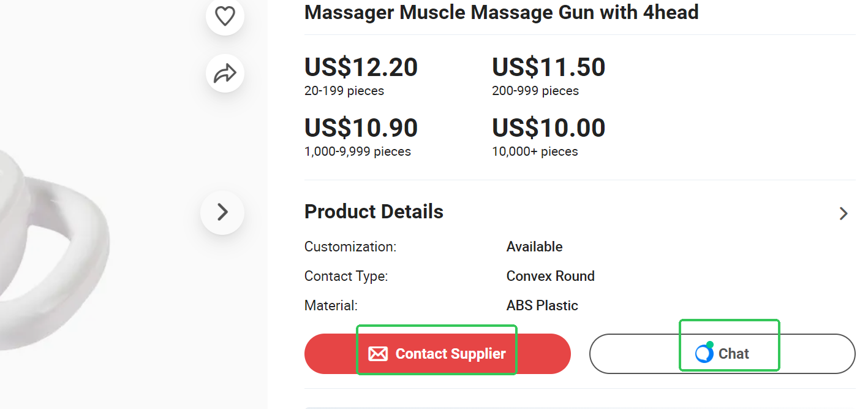Click the ABS Plastic material value

pos(542,305)
